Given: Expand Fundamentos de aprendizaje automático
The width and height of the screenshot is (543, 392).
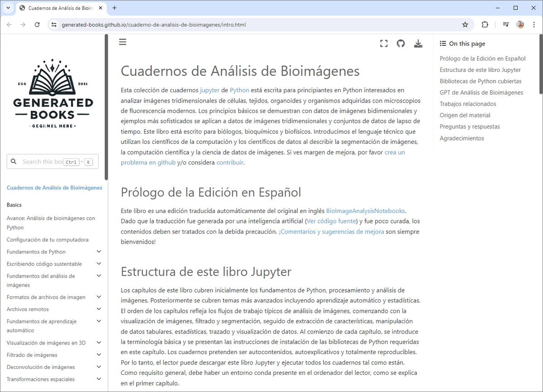Looking at the screenshot, I should [99, 321].
